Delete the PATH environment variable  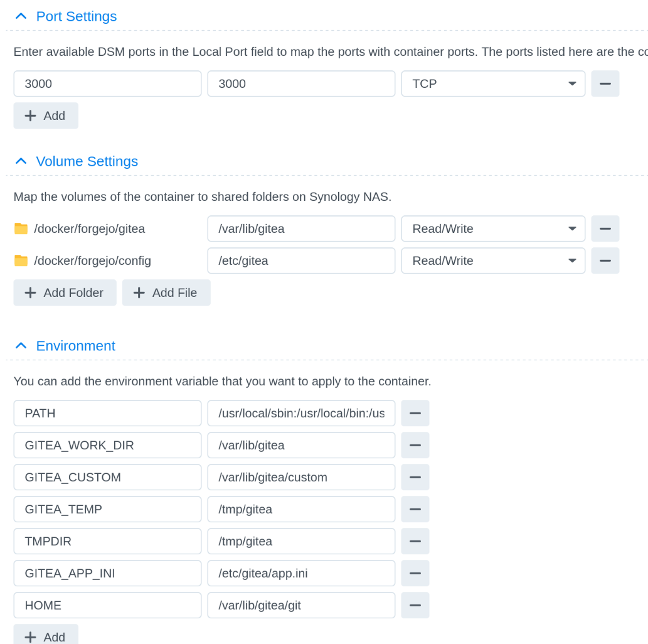tap(415, 413)
